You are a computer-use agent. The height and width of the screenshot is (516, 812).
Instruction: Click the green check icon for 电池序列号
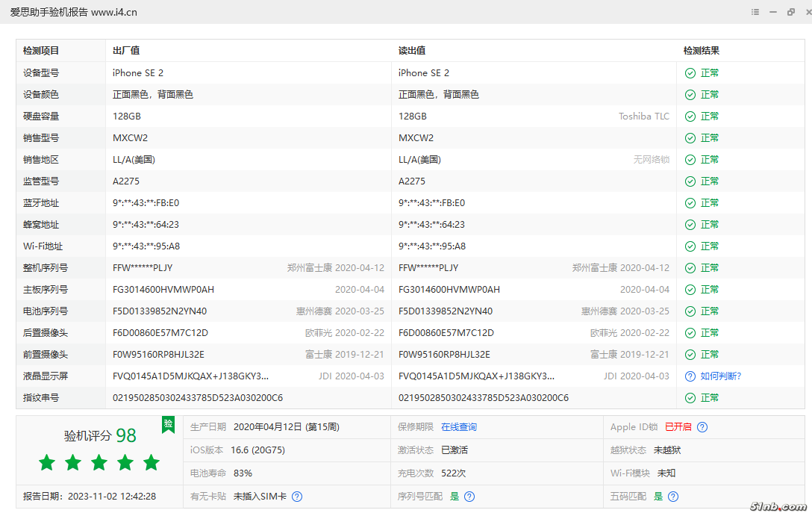[x=690, y=311]
